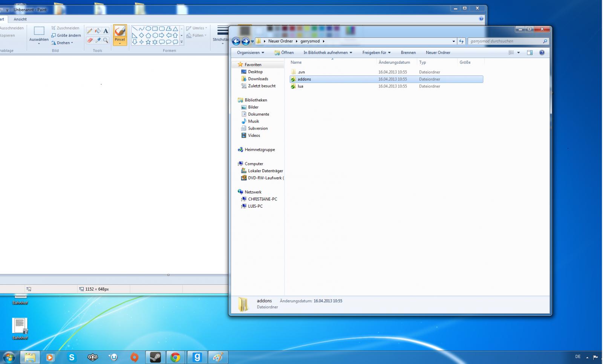This screenshot has height=364, width=603.
Task: Pick the Text tool in Paint
Action: point(106,31)
